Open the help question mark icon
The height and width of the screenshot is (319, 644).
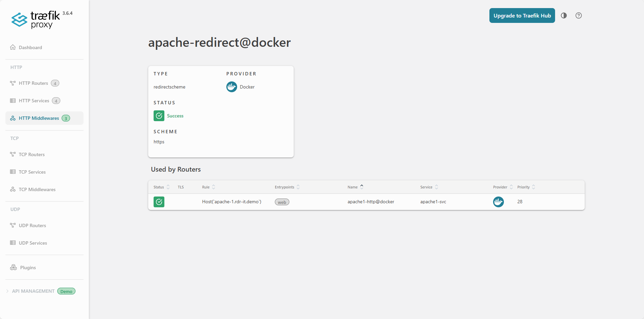point(578,15)
